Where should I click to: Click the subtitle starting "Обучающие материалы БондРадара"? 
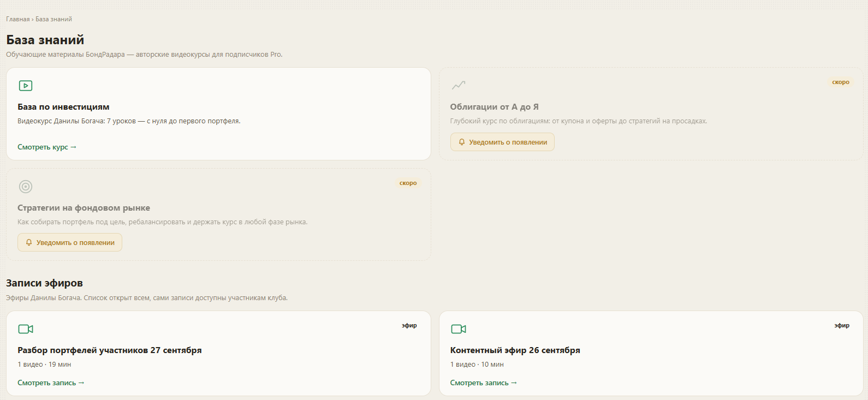pos(144,55)
